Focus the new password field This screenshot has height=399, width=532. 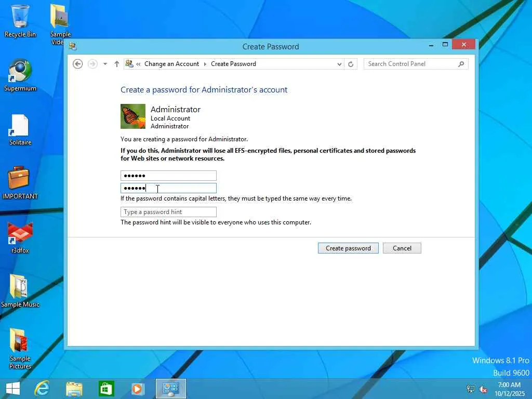(168, 176)
